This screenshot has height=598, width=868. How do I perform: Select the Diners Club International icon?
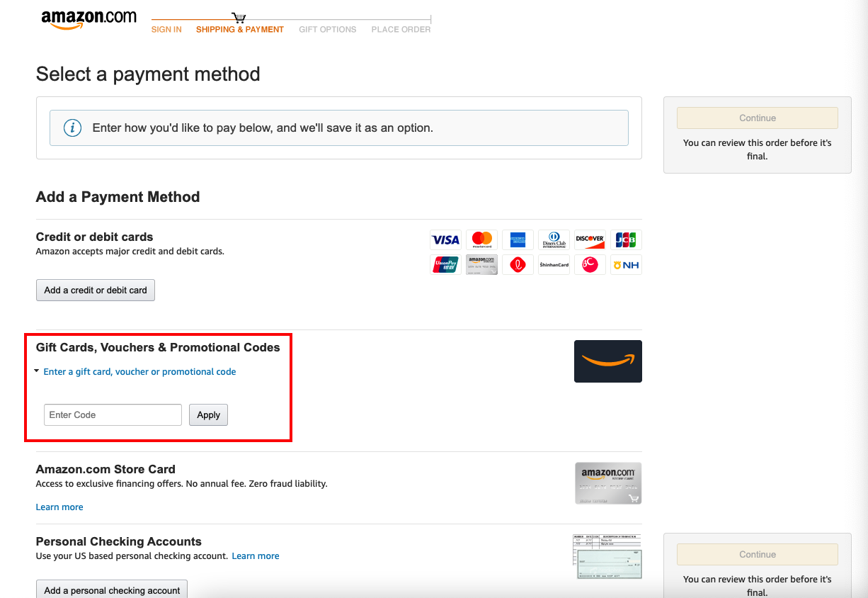pos(554,239)
